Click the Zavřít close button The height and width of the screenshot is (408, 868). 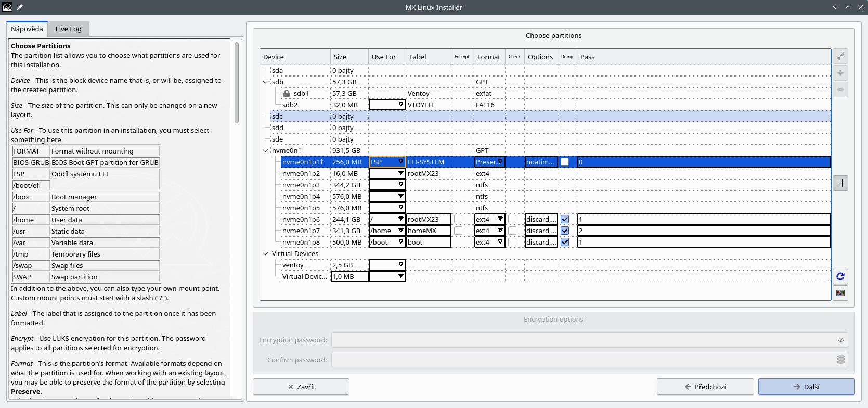pyautogui.click(x=301, y=387)
